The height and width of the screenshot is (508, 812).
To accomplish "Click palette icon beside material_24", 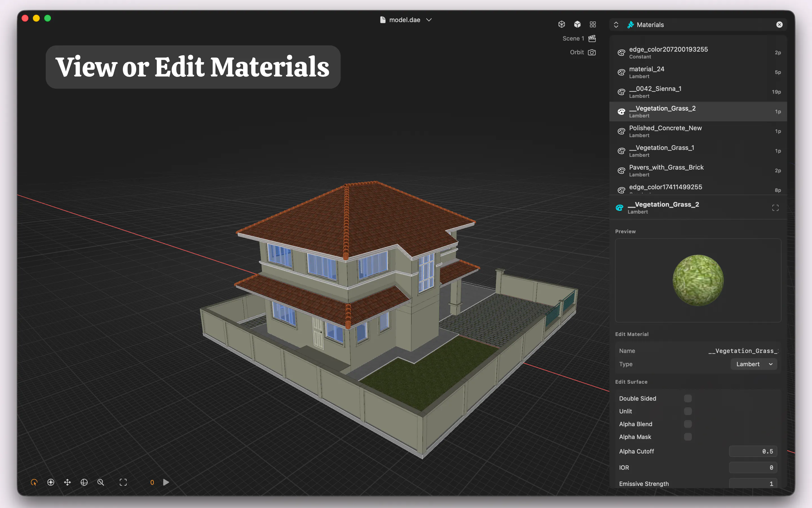I will (x=621, y=72).
